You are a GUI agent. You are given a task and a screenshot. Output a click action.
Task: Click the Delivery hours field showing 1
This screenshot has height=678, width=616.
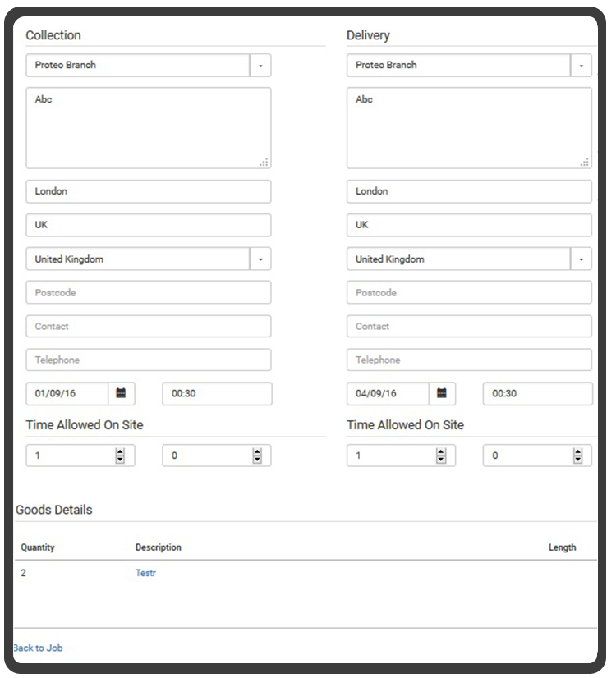click(x=401, y=456)
